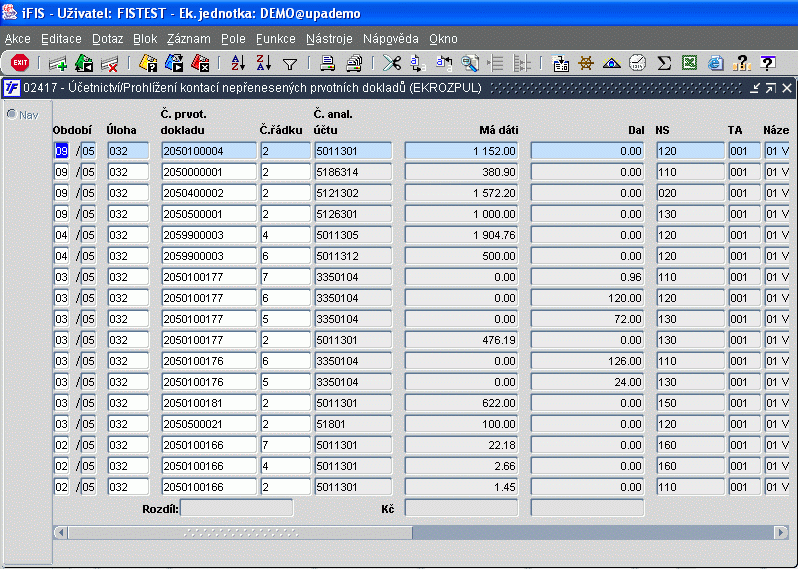Click the Sigma sum icon
This screenshot has height=569, width=798.
point(663,63)
